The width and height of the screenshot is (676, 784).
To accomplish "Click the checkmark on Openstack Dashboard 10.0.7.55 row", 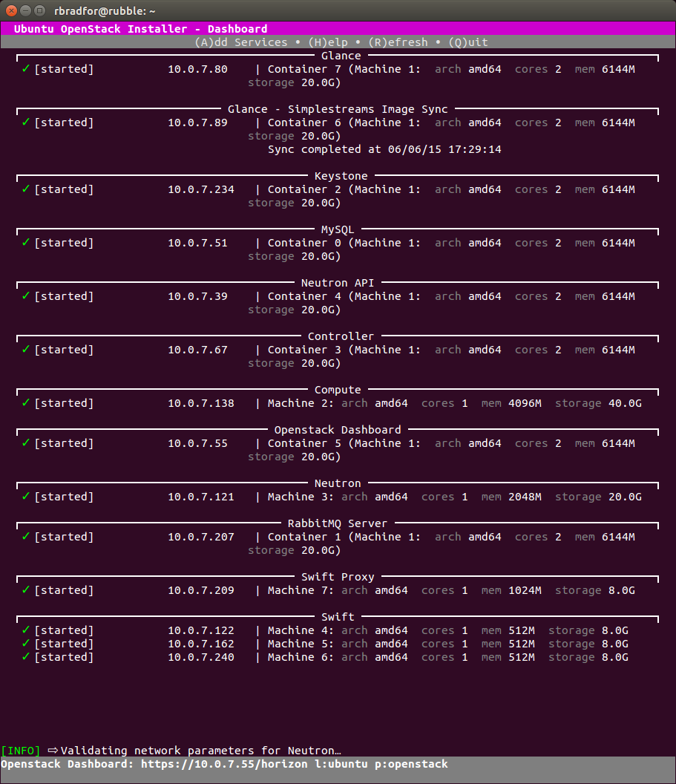I will (26, 443).
